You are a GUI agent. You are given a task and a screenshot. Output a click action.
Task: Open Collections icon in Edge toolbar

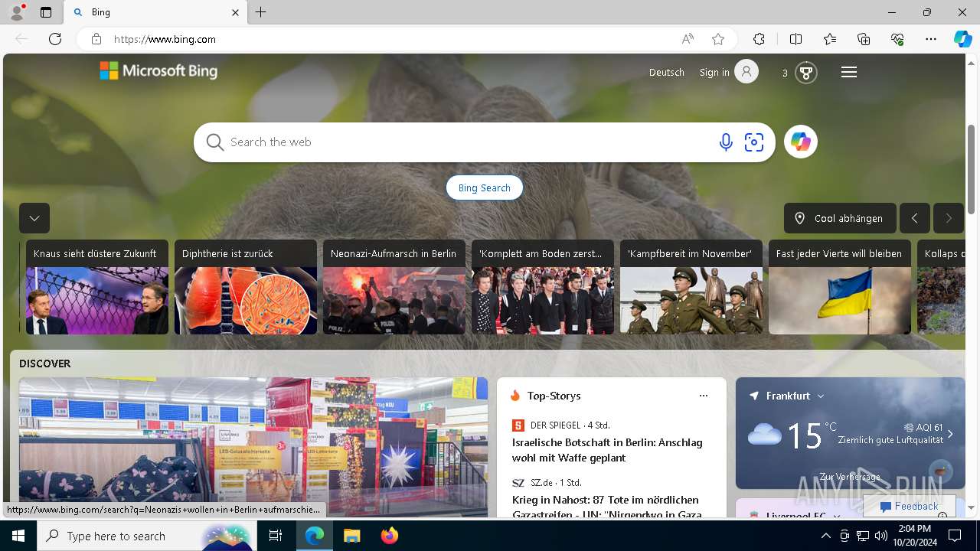point(864,39)
